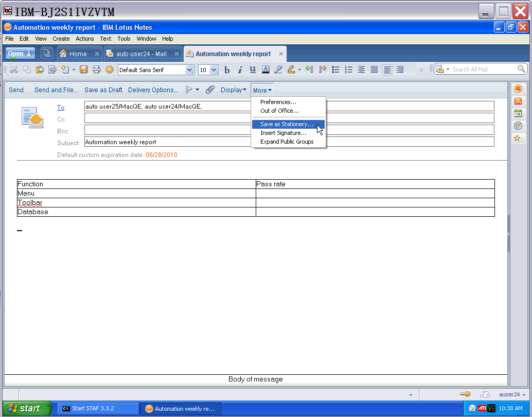Click Send and File...
Screen dimensions: 532x417
click(56, 90)
